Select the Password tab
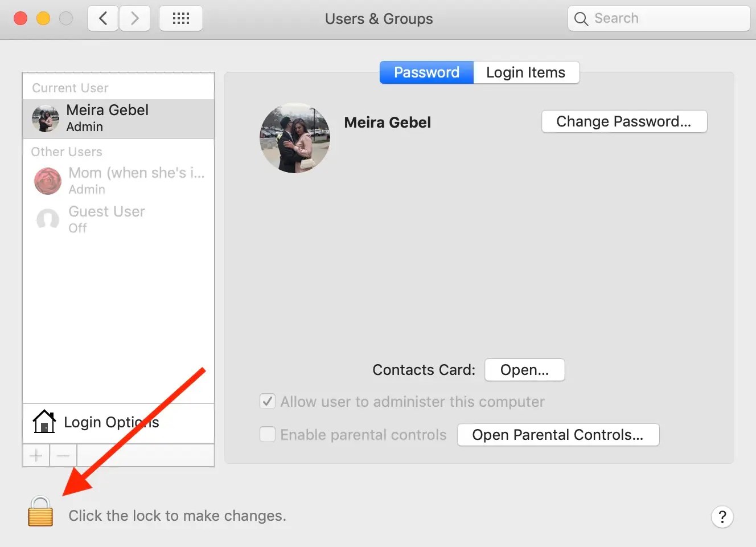The image size is (756, 547). pos(426,72)
